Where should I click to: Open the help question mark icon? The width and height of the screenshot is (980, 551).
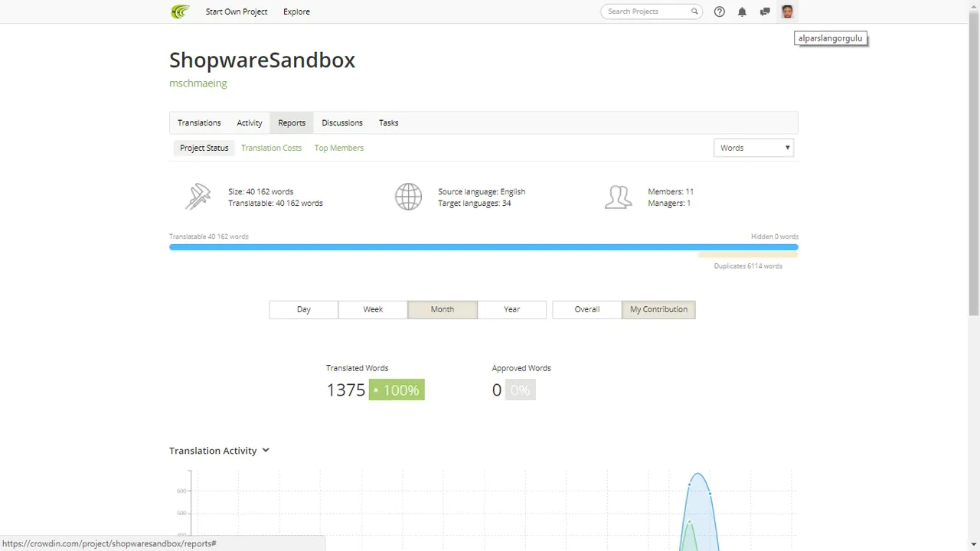719,11
